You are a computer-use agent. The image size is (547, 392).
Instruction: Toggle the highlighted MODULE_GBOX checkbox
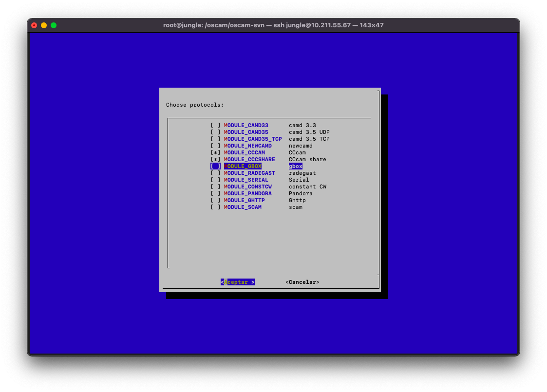point(215,166)
